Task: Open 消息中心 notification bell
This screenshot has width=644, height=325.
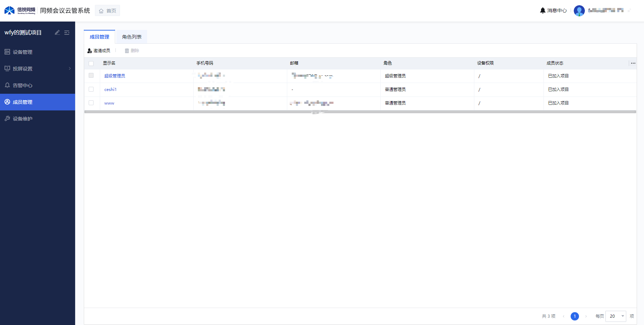Action: coord(542,10)
